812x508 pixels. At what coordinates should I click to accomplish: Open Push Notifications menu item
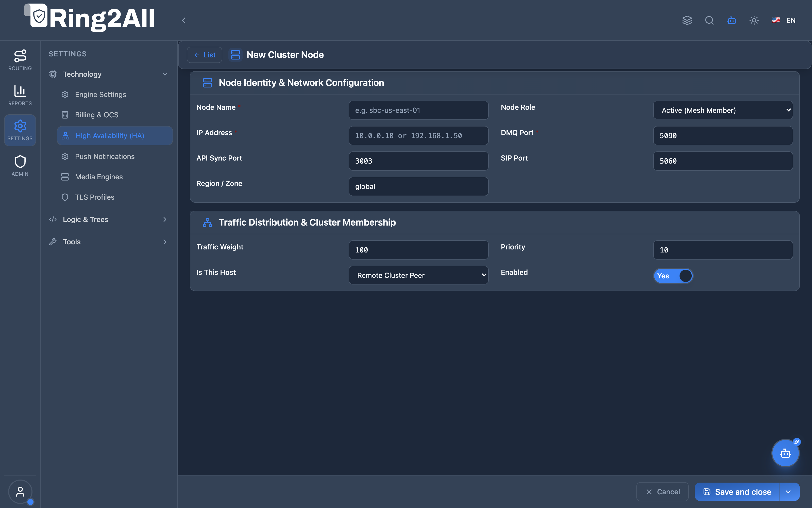click(115, 156)
